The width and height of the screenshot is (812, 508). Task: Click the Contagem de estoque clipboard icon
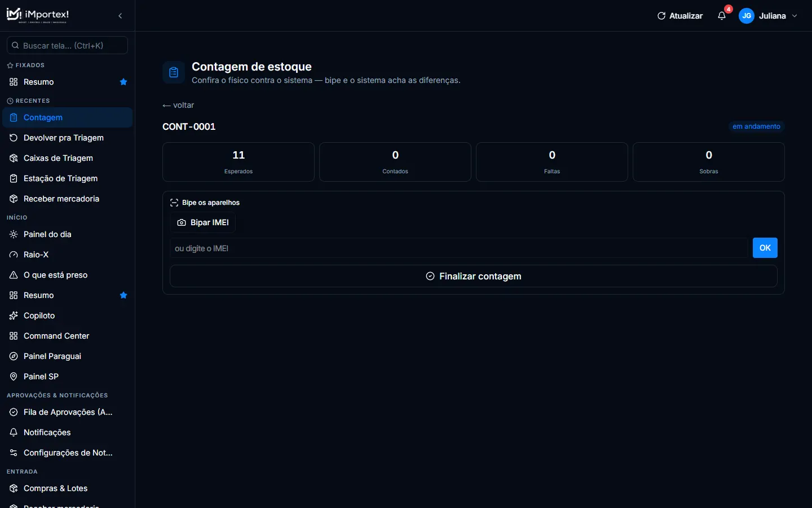[174, 72]
